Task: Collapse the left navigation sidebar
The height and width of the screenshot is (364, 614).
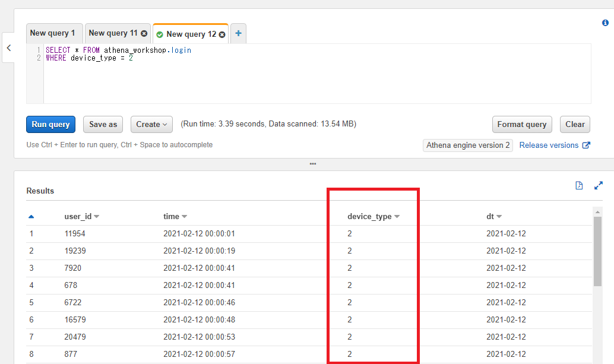Action: coord(8,48)
